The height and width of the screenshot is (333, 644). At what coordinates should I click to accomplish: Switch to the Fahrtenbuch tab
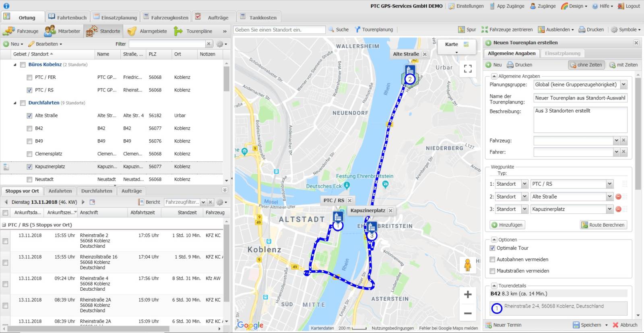point(68,18)
